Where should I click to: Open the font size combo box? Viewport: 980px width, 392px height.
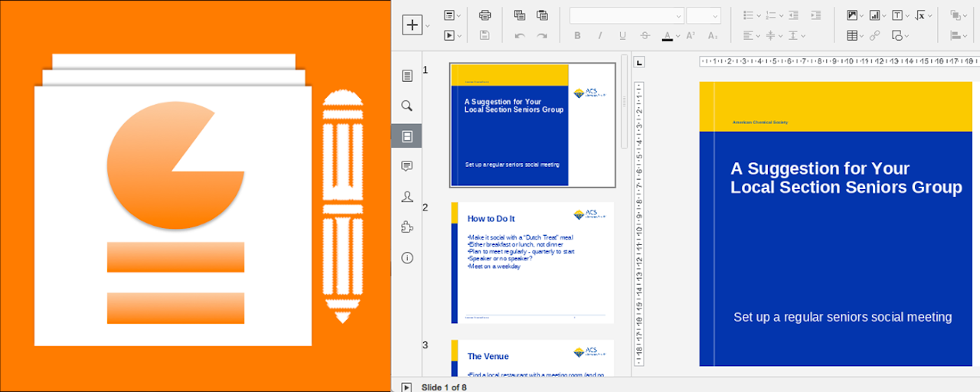click(x=704, y=15)
